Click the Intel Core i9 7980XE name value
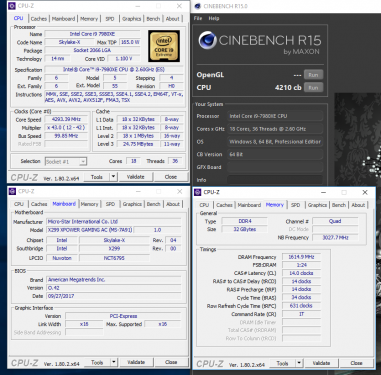This screenshot has height=375, width=381. [x=92, y=34]
